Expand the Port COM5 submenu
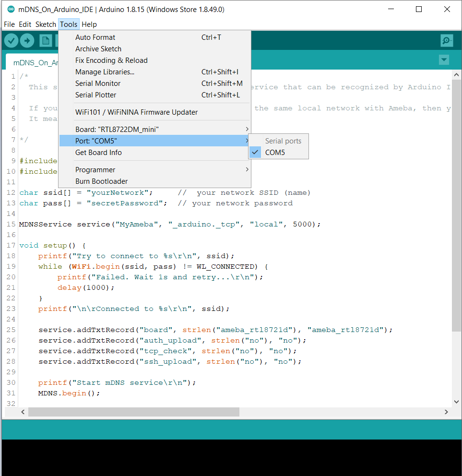Image resolution: width=462 pixels, height=476 pixels. pos(155,141)
